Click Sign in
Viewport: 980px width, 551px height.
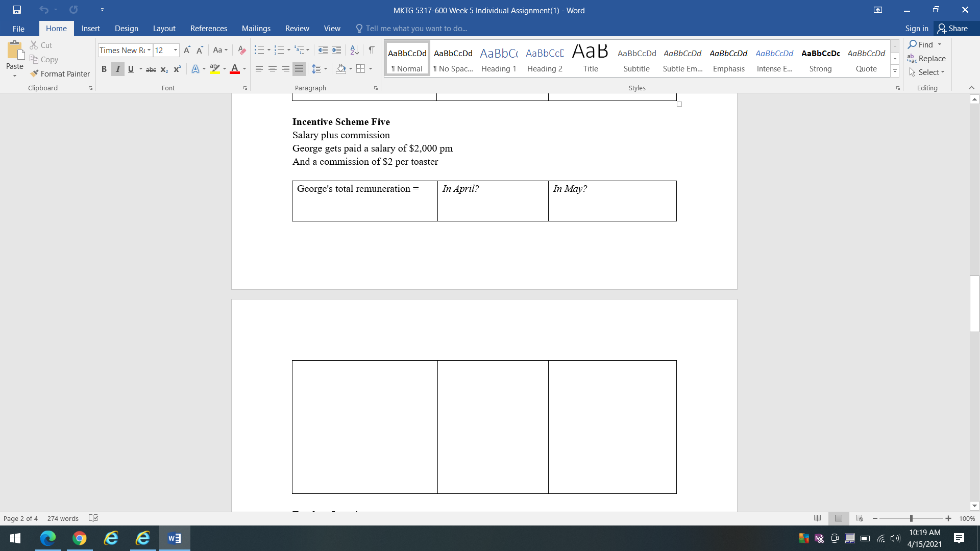tap(917, 29)
